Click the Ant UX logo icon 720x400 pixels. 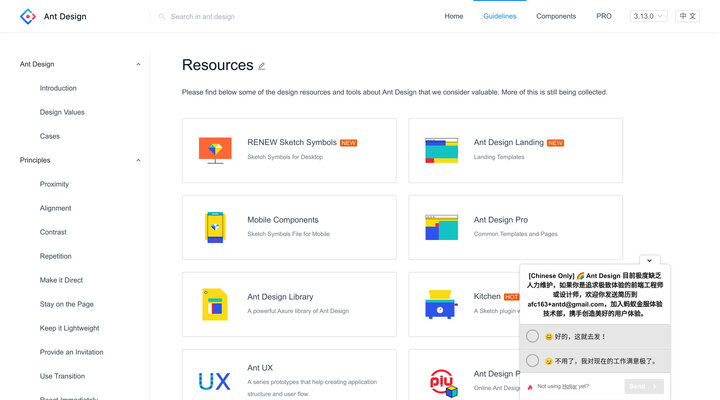(x=215, y=381)
